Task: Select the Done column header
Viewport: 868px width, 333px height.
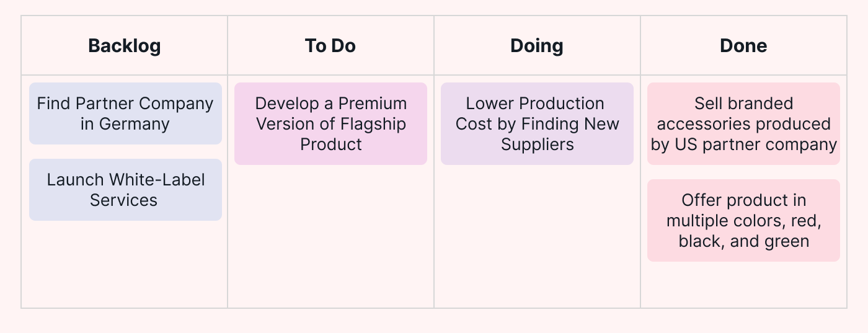Action: click(x=743, y=46)
